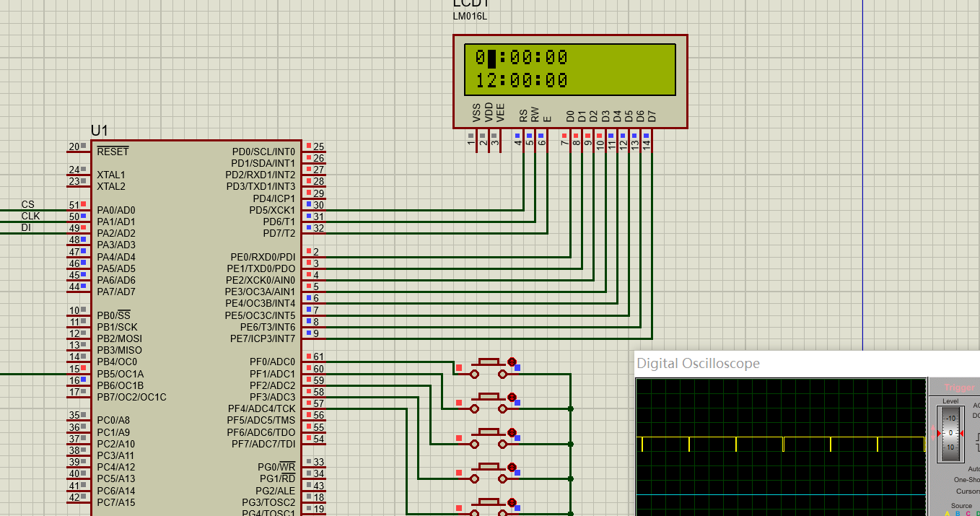Viewport: 980px width, 516px height.
Task: Click the pink channel C source icon
Action: 968,513
